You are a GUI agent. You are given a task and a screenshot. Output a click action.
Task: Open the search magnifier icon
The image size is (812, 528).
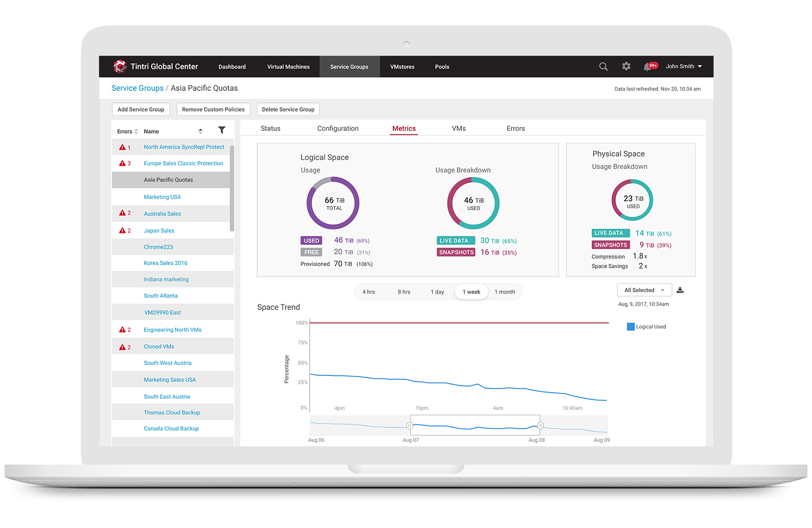click(x=603, y=66)
